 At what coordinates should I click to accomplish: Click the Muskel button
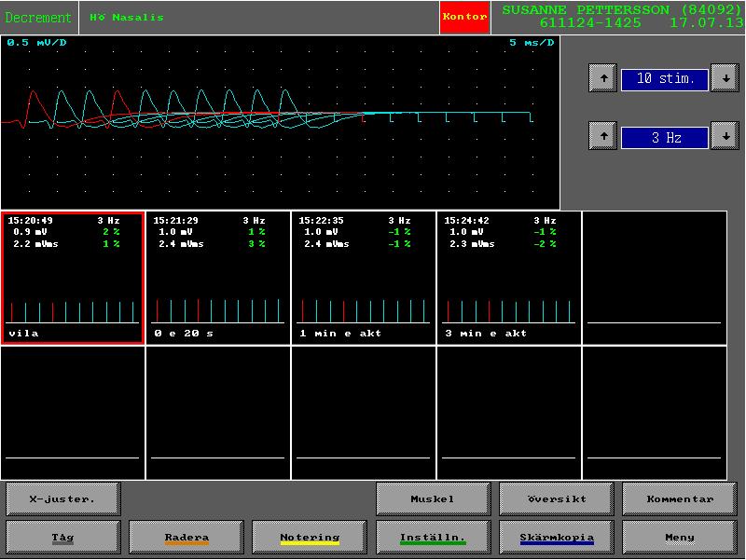click(433, 499)
